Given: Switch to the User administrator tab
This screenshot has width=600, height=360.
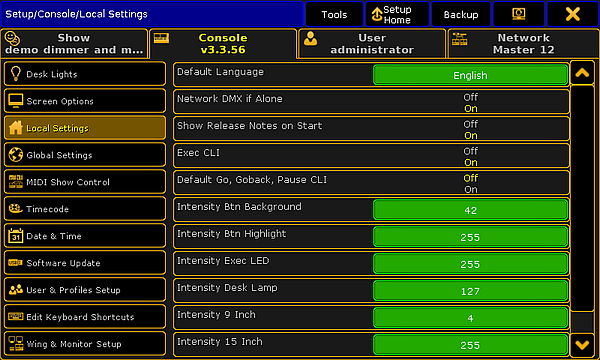Looking at the screenshot, I should (x=372, y=44).
